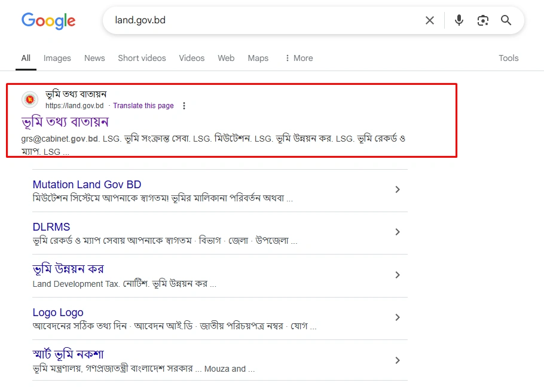
Task: Open the ভূমি তথ্য বাতায়ন result title link
Action: point(65,122)
